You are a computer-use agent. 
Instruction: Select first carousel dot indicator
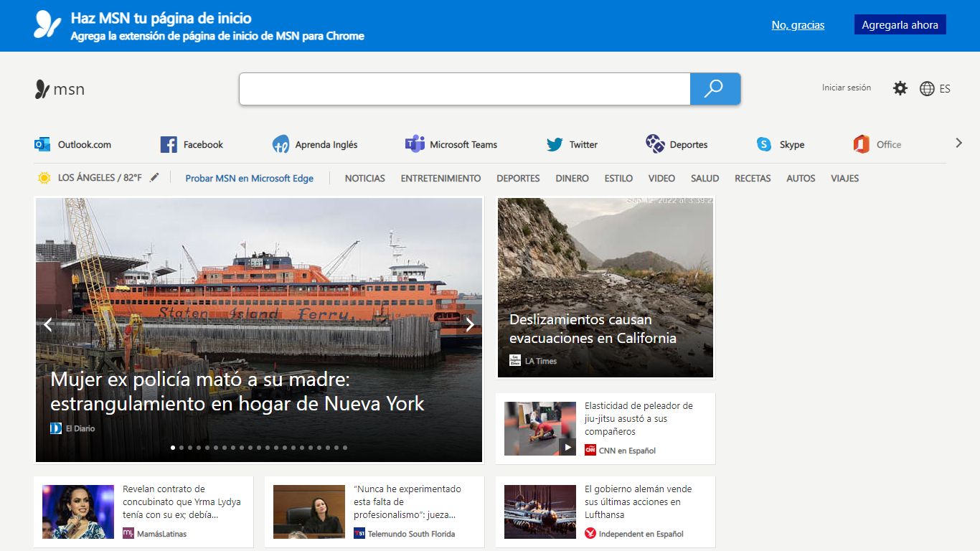point(173,448)
